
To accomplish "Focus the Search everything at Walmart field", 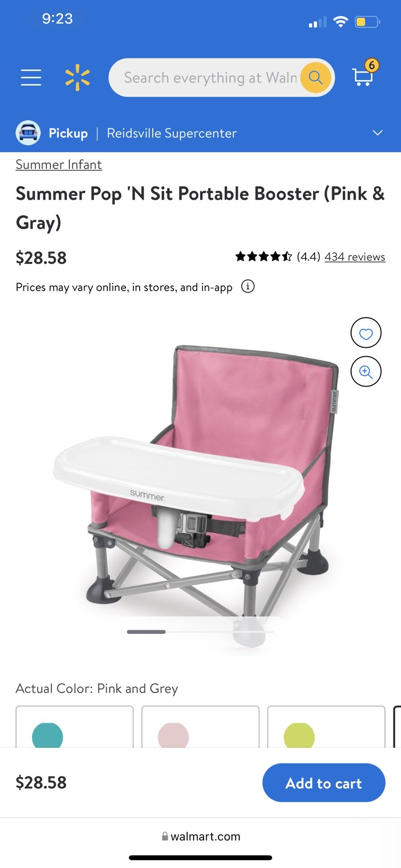I will coord(211,77).
